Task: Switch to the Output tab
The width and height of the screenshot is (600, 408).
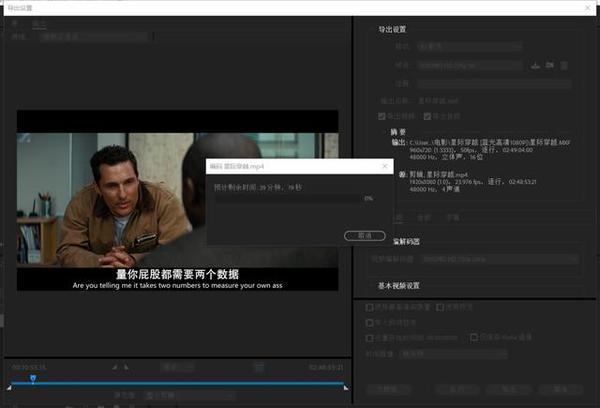Action: (39, 24)
